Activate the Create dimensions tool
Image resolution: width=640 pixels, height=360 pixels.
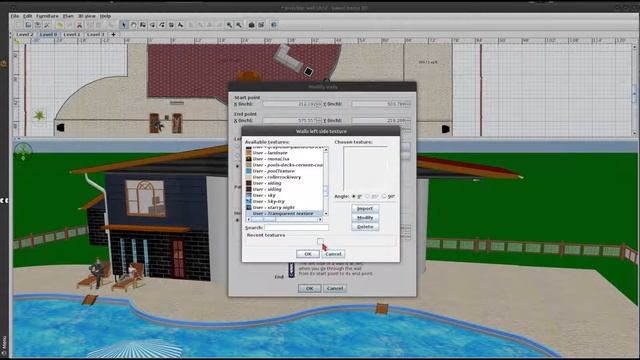click(x=171, y=25)
